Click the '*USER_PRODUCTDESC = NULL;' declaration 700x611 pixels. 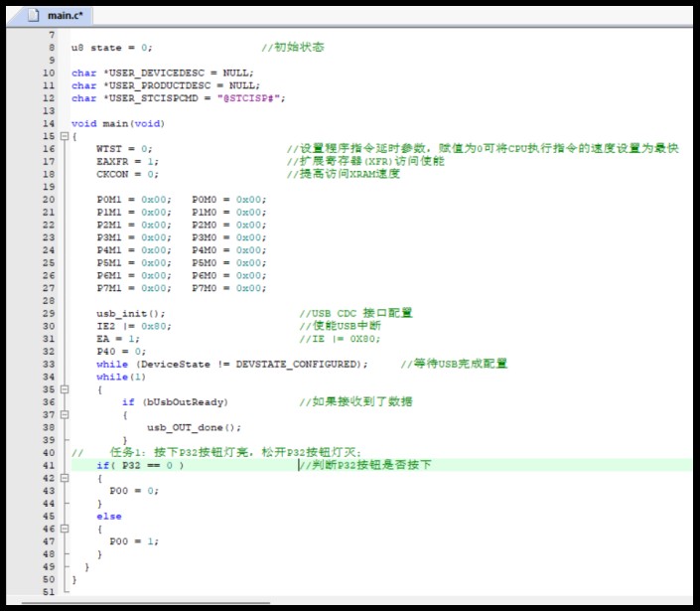pos(182,85)
